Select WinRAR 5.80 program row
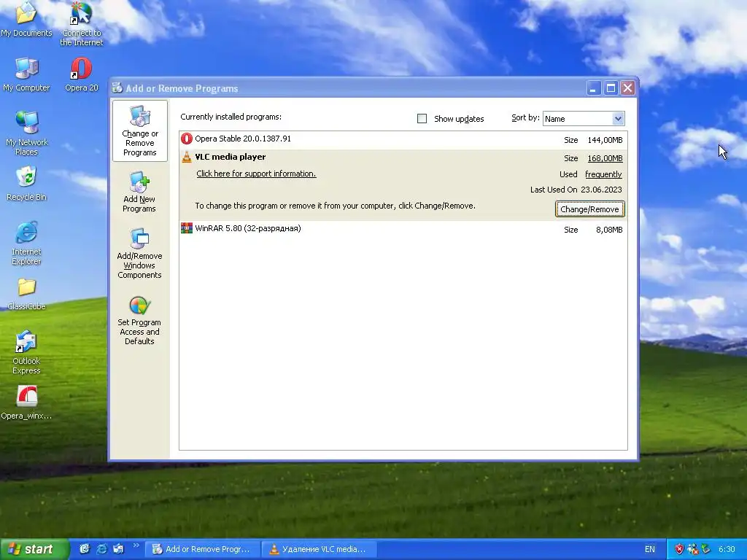747x560 pixels. (403, 229)
